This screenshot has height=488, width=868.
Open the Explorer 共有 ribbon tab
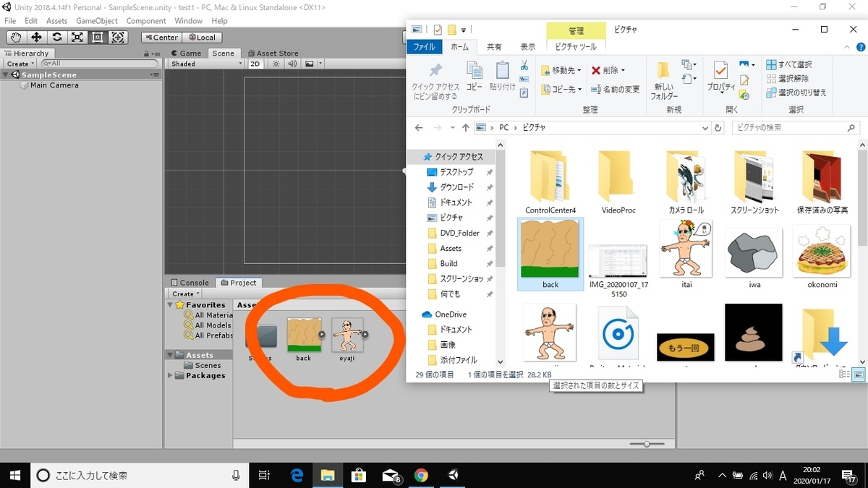[494, 47]
